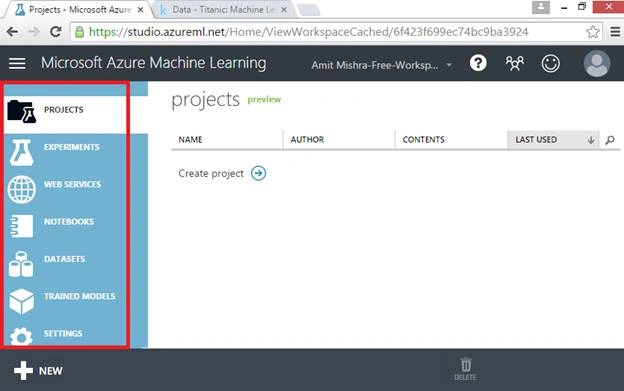Image resolution: width=624 pixels, height=391 pixels.
Task: Close the Projects browser tab
Action: point(140,10)
